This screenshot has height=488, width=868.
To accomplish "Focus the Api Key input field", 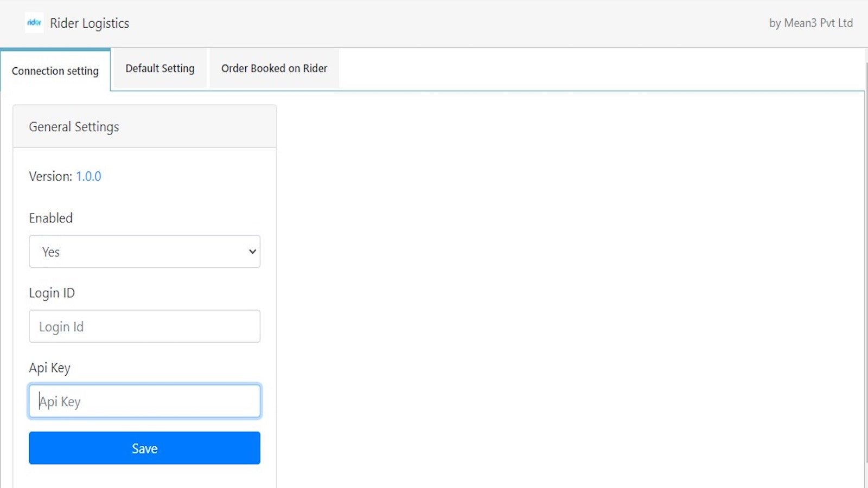I will [x=144, y=401].
